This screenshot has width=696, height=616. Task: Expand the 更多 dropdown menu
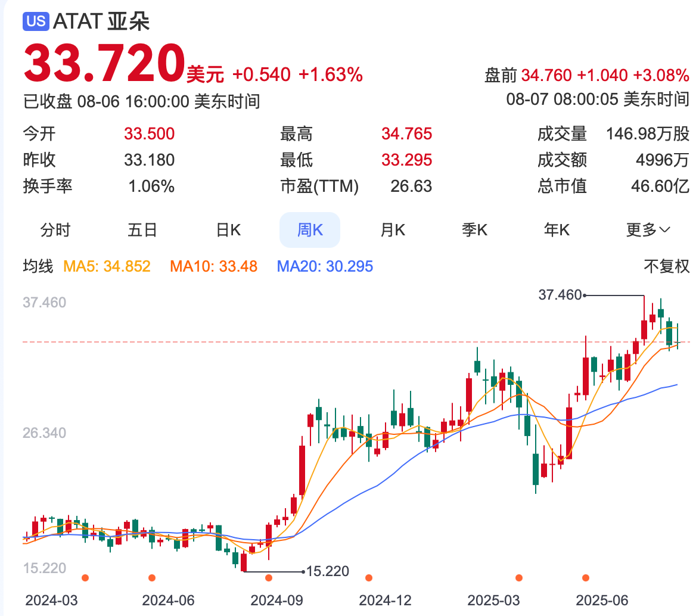[x=648, y=230]
